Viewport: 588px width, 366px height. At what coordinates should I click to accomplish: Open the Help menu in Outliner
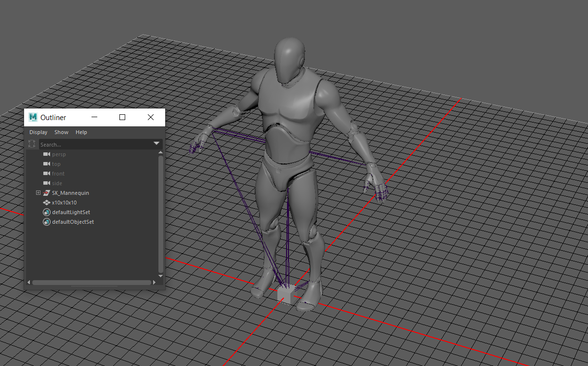81,132
